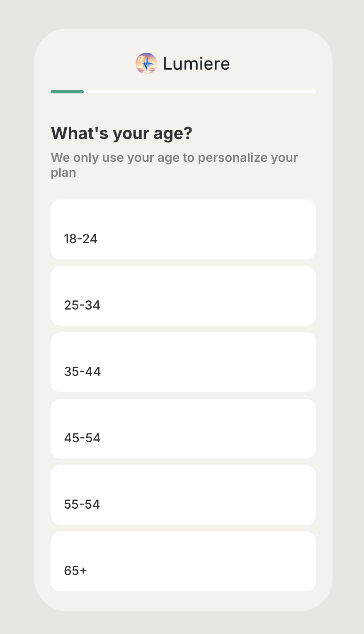Tap the 65+ age option
This screenshot has height=634, width=364.
183,561
